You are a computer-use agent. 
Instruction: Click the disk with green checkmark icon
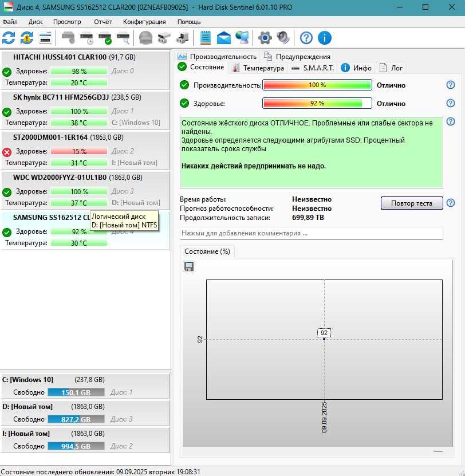[105, 38]
